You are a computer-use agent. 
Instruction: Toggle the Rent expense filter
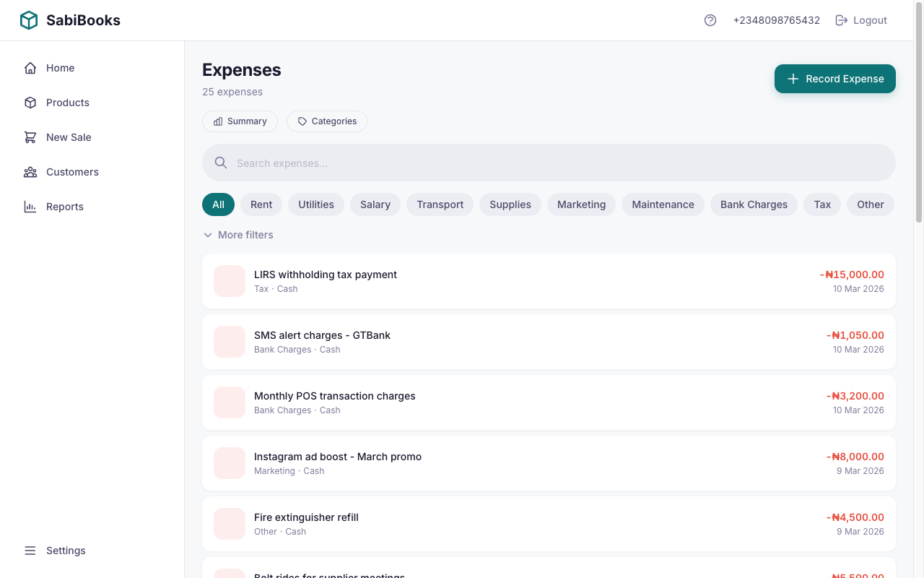pyautogui.click(x=261, y=204)
